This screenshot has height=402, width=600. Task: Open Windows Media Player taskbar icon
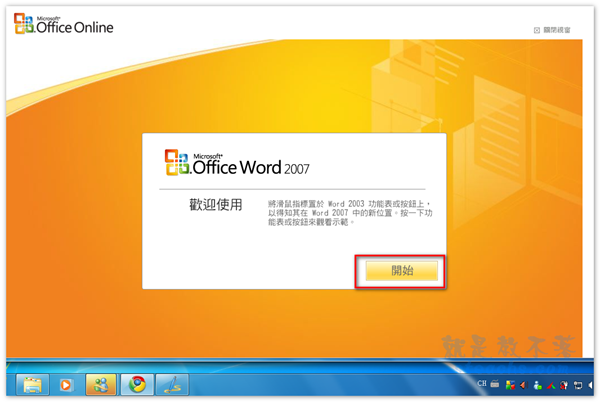point(66,384)
